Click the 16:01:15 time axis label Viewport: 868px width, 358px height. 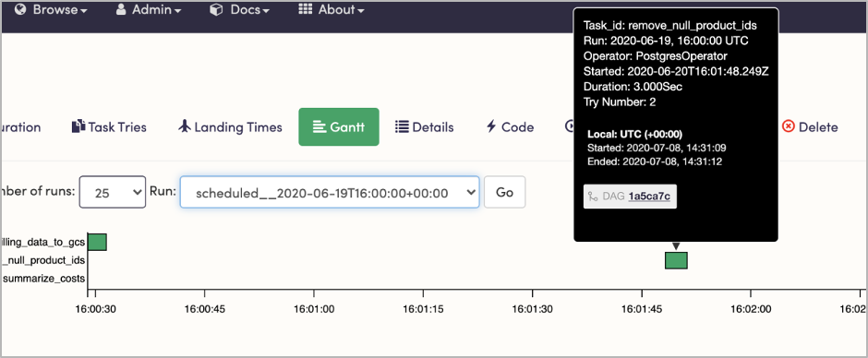pos(423,310)
